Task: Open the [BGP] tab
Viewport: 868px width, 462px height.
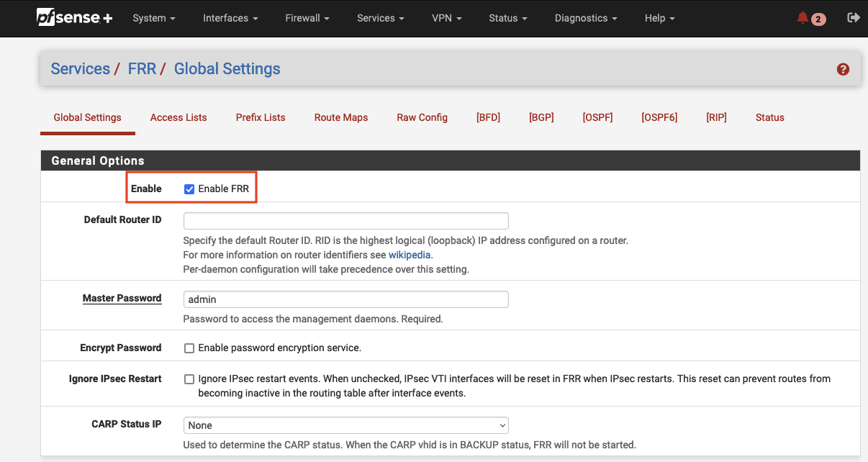Action: click(x=541, y=117)
